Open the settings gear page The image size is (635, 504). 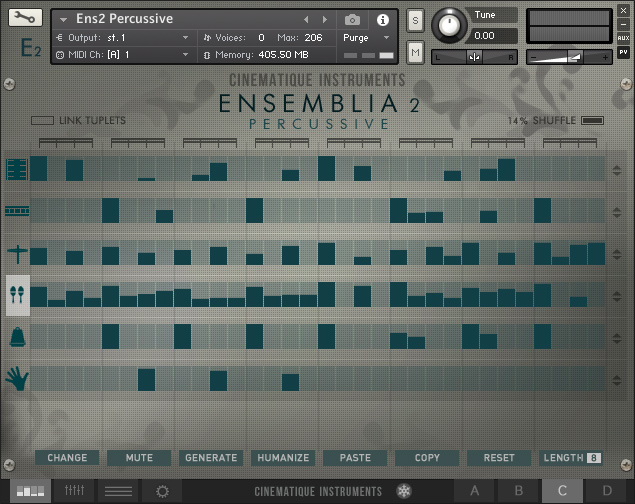pos(162,491)
